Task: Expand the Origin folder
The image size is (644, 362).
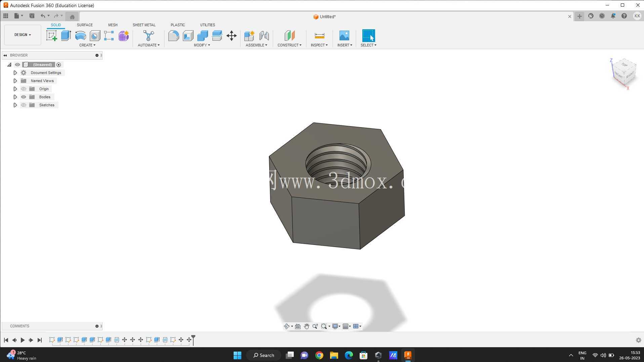Action: point(15,89)
